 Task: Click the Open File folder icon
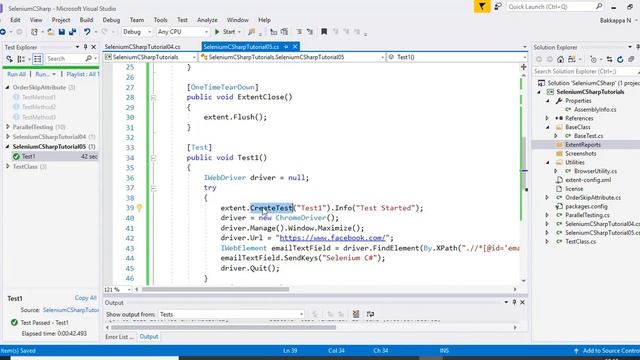51,32
